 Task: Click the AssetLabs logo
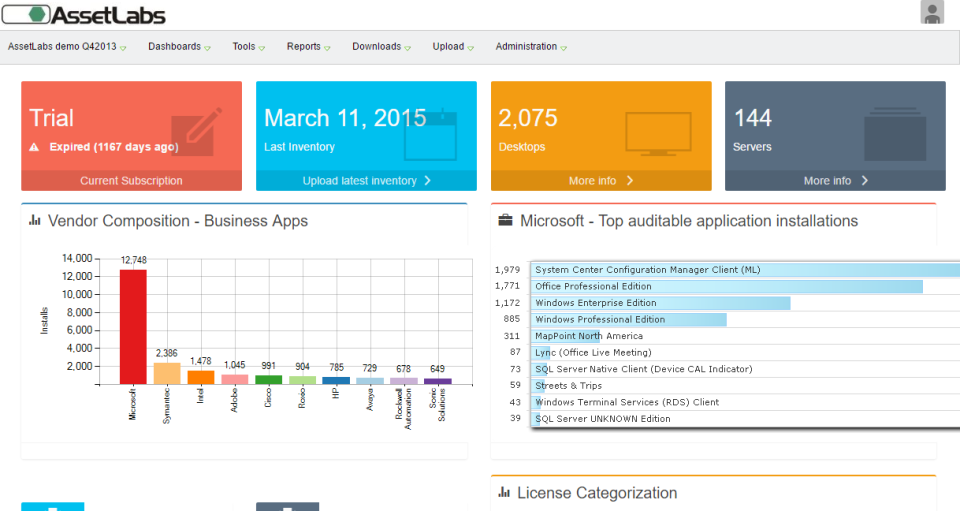85,15
